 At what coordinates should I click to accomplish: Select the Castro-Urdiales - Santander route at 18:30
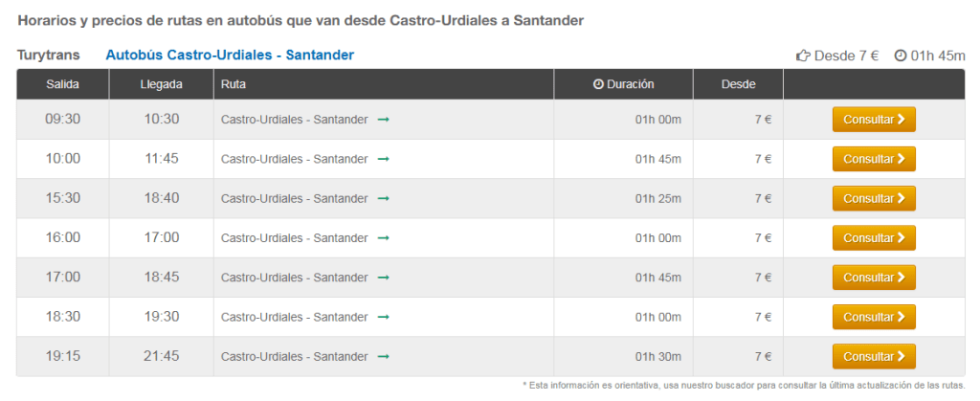point(294,317)
